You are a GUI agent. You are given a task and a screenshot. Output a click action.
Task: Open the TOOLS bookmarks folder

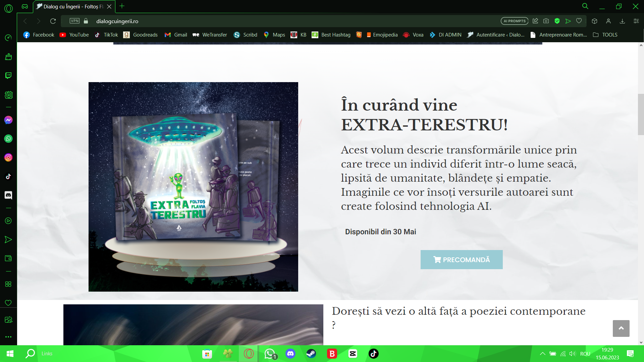605,35
